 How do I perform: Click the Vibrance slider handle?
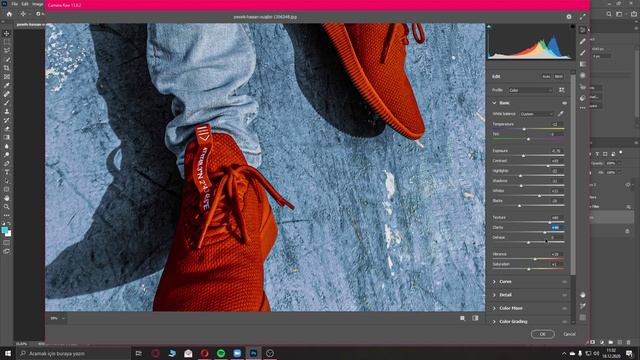pos(535,259)
